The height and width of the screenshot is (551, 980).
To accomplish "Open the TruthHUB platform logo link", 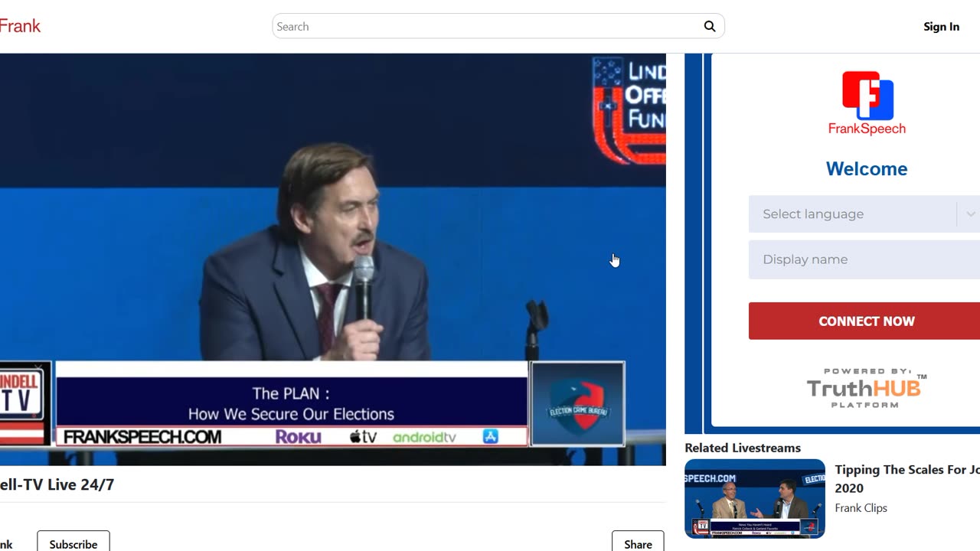I will 867,388.
